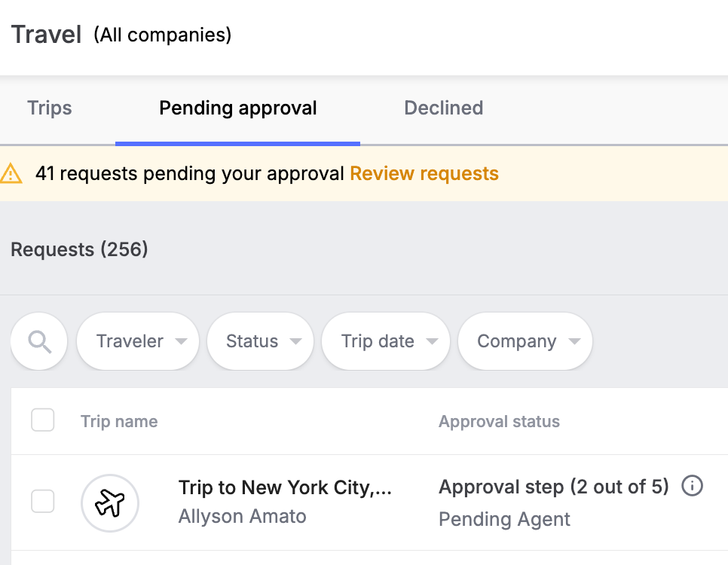Expand the Status filter dropdown
The width and height of the screenshot is (728, 565).
(x=261, y=341)
